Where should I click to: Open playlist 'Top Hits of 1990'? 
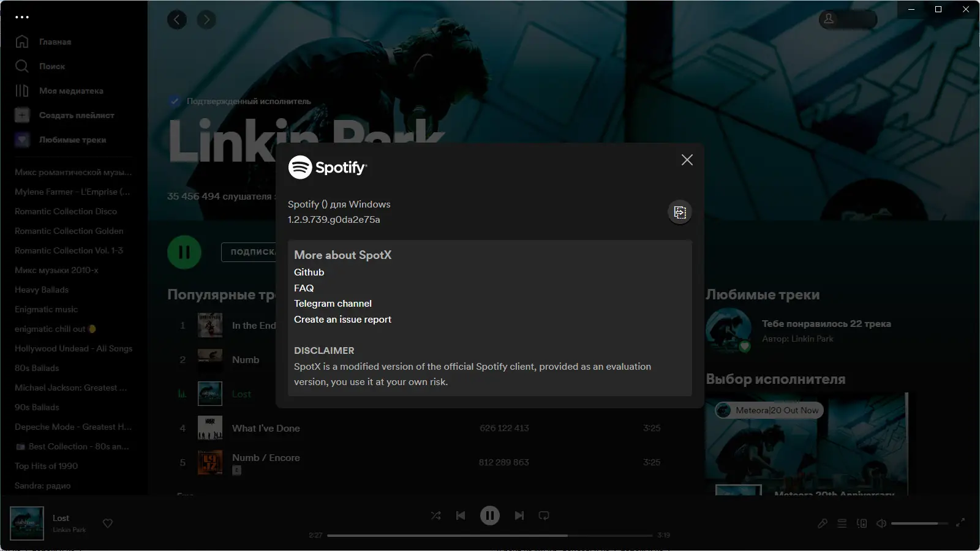(46, 467)
